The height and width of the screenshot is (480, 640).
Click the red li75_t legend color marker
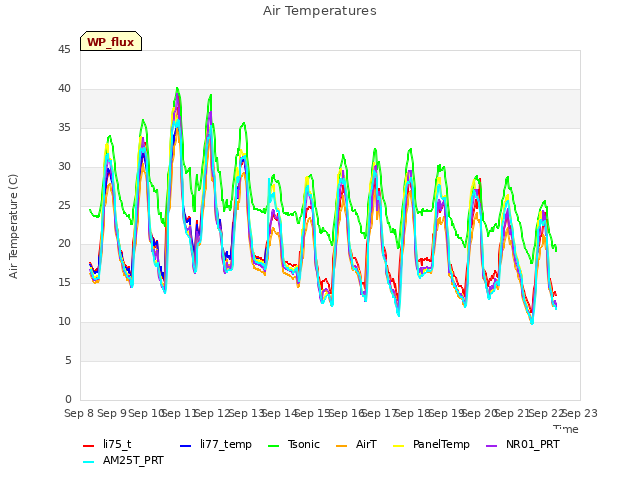point(89,446)
